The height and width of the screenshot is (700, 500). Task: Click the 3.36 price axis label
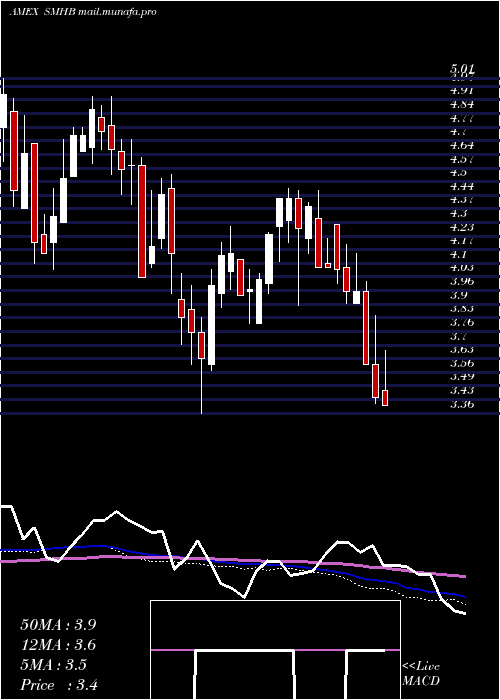pyautogui.click(x=462, y=404)
